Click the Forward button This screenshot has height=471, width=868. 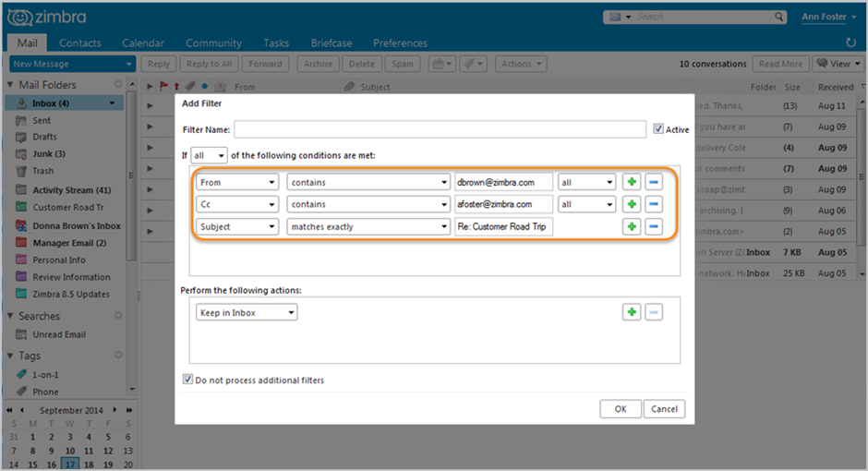click(x=265, y=64)
